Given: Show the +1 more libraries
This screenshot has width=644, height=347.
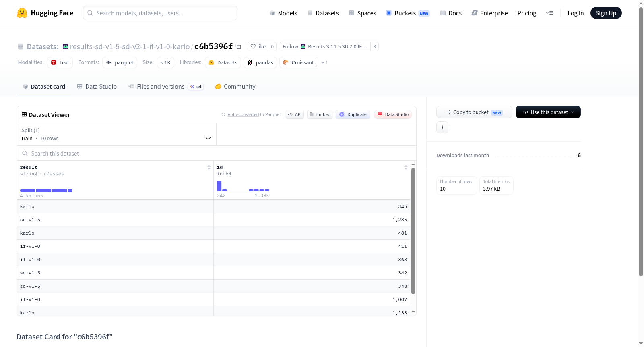Looking at the screenshot, I should [325, 63].
